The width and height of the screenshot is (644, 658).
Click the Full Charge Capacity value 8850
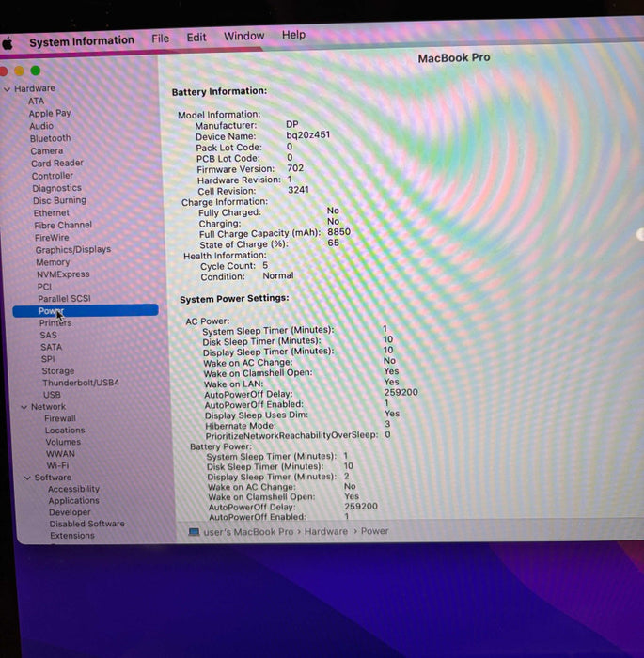point(338,231)
